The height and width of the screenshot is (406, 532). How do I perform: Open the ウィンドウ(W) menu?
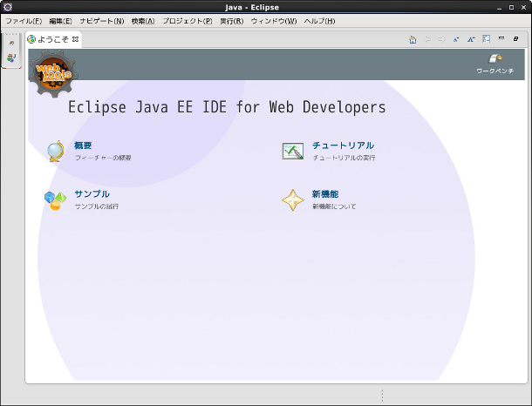(274, 21)
